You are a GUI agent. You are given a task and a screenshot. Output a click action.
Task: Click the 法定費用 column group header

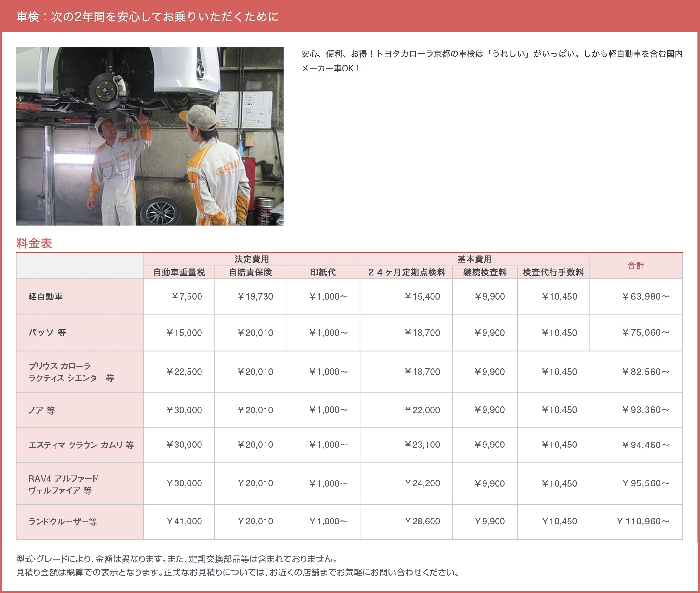pyautogui.click(x=252, y=259)
